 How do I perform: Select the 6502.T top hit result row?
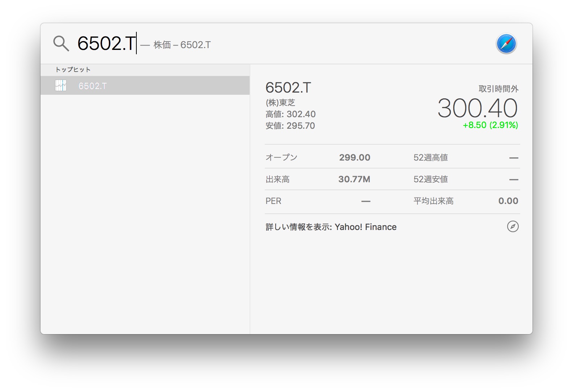pos(145,85)
